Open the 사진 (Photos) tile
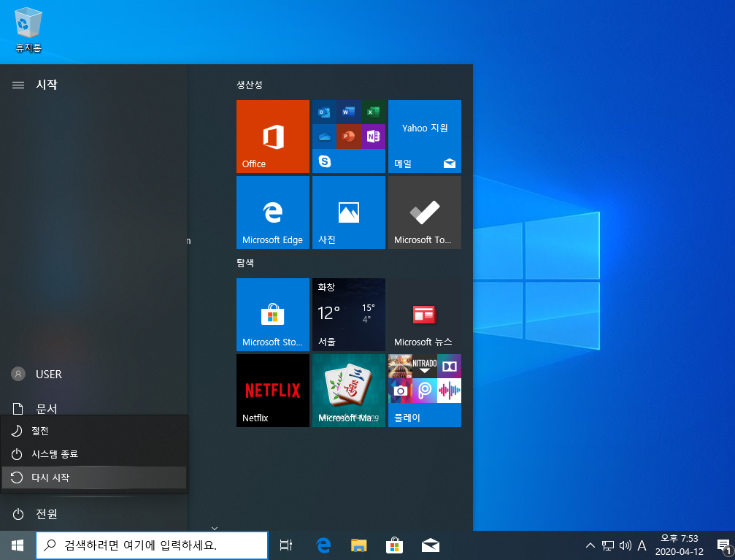This screenshot has width=735, height=560. [x=349, y=212]
